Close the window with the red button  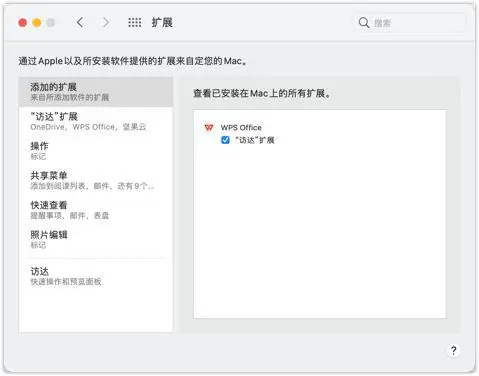[x=23, y=23]
